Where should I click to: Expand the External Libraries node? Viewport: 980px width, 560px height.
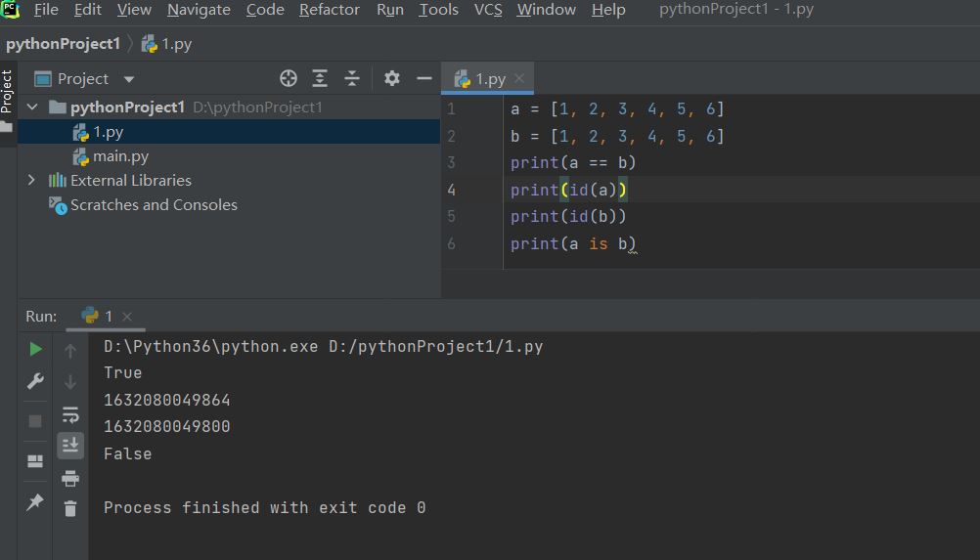[31, 180]
